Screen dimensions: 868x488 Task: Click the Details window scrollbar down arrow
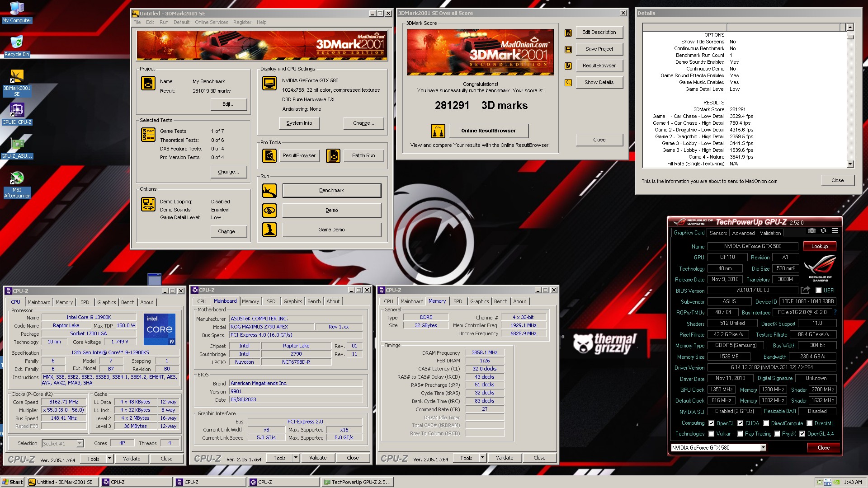[x=850, y=164]
